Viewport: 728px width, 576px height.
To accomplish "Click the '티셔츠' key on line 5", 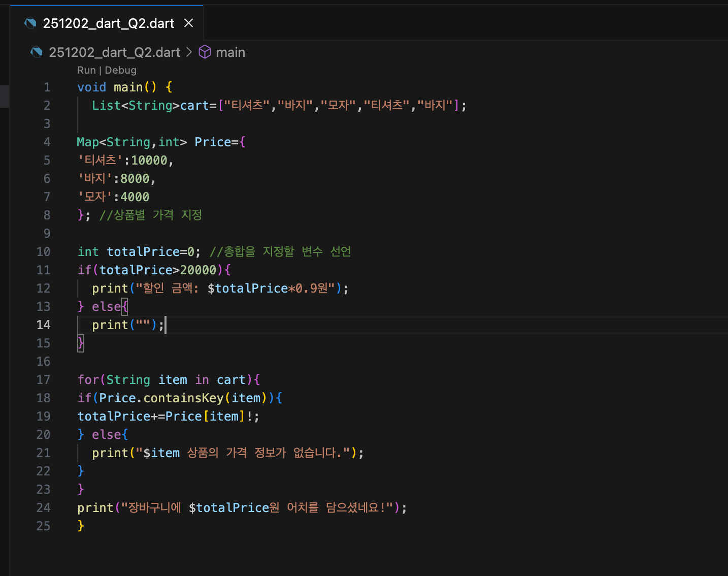I will [101, 160].
